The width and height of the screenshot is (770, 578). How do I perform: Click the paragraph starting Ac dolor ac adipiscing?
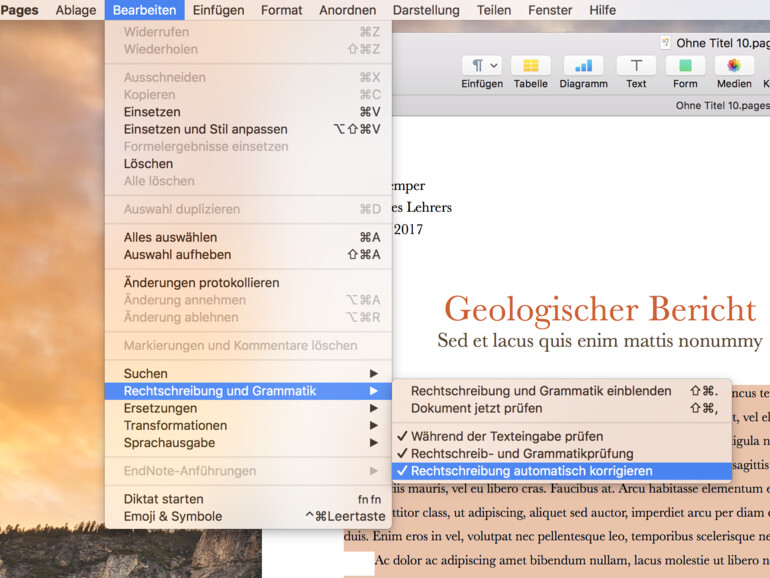(x=572, y=560)
